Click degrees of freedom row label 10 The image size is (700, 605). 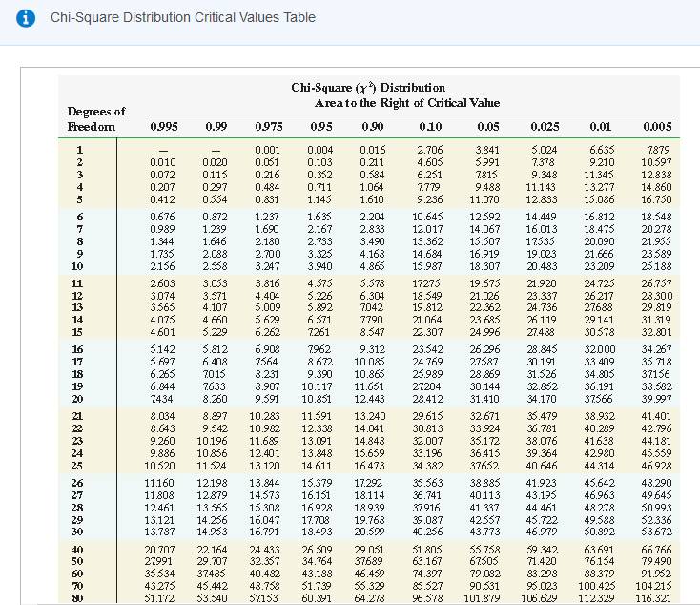(77, 266)
